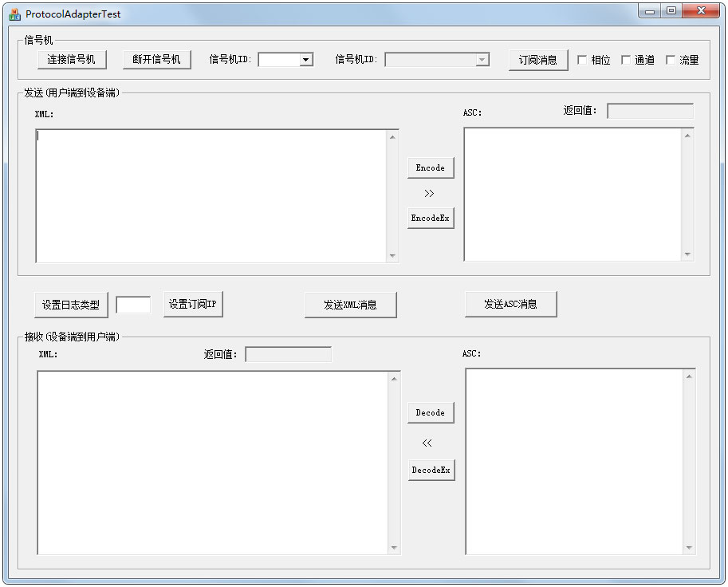The image size is (728, 587).
Task: Click down arrow of receive ASC scrollbar
Action: tap(689, 548)
